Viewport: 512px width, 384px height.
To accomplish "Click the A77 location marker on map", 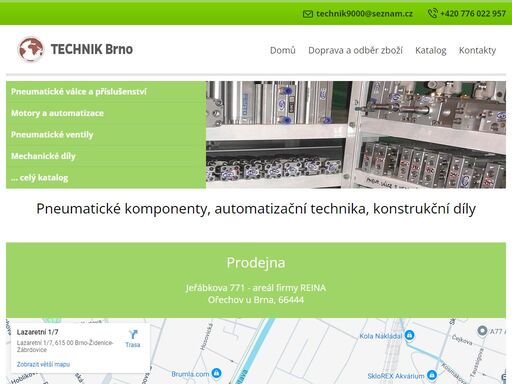I will coord(482,331).
